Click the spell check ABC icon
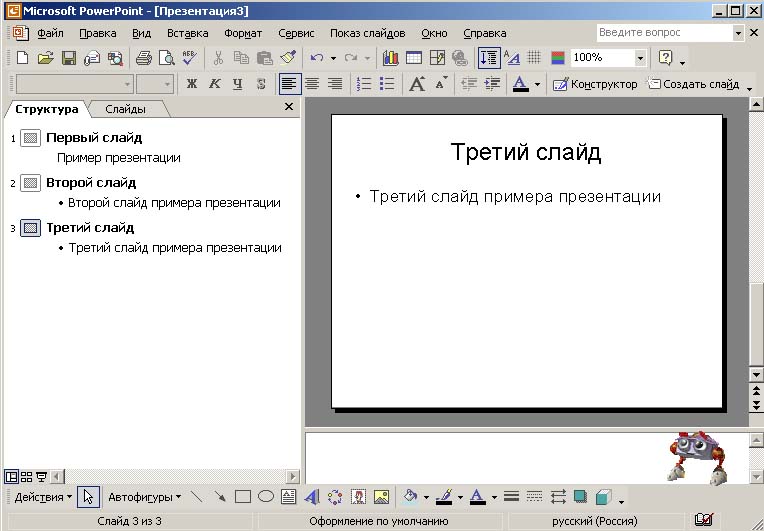The image size is (764, 531). (x=189, y=58)
